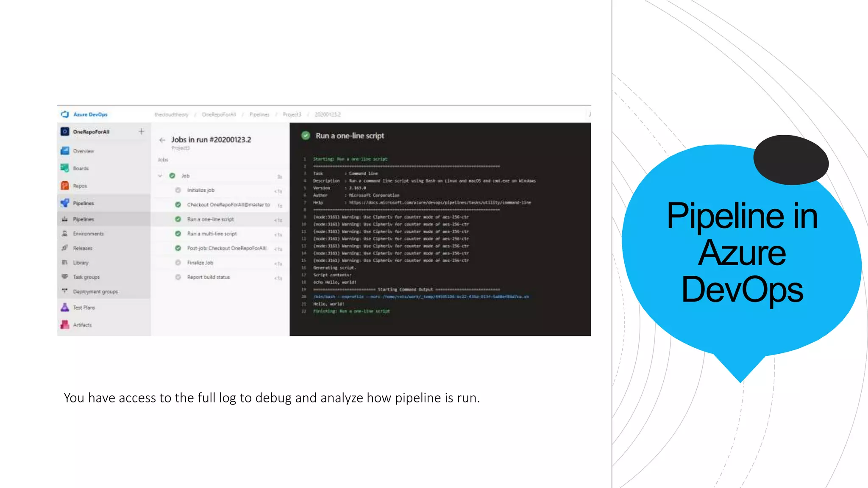This screenshot has width=868, height=488.
Task: Go to Overview menu item
Action: click(83, 151)
